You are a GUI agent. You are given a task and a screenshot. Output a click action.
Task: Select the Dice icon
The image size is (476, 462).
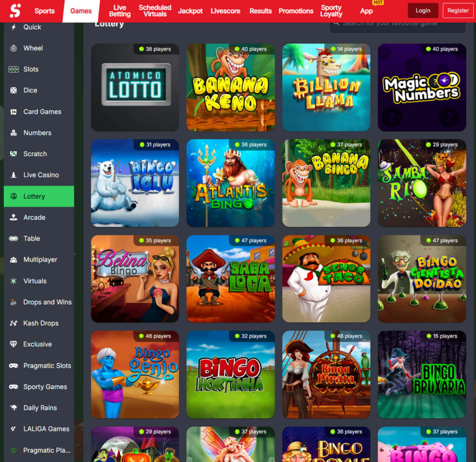(13, 90)
